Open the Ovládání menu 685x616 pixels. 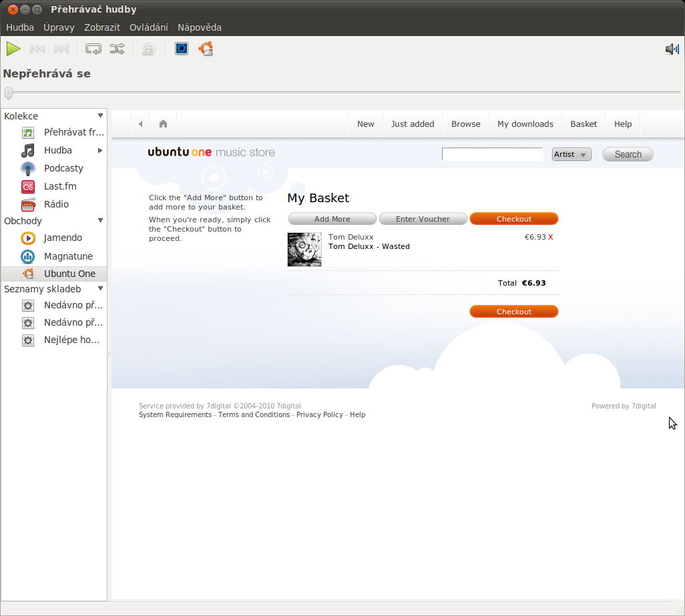pyautogui.click(x=148, y=27)
